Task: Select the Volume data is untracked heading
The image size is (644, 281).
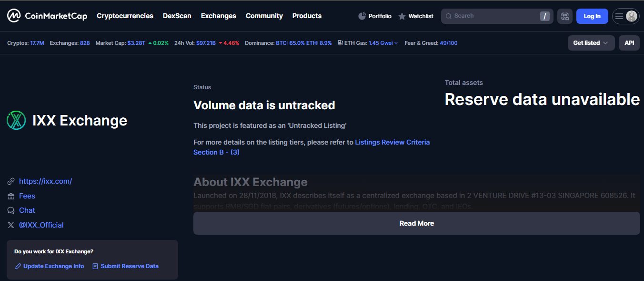Action: tap(264, 105)
